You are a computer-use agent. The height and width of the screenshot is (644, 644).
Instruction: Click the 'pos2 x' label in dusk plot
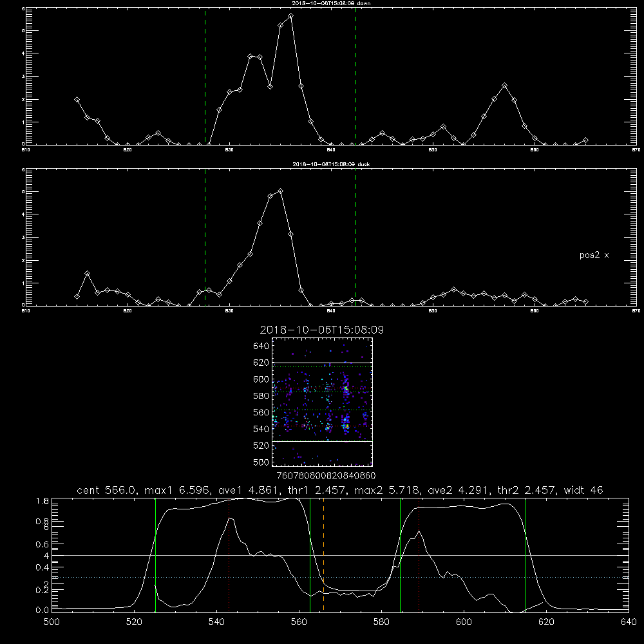pos(594,255)
